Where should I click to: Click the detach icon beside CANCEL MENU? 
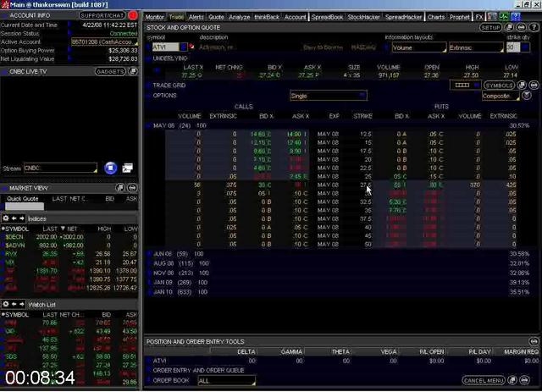tap(512, 380)
